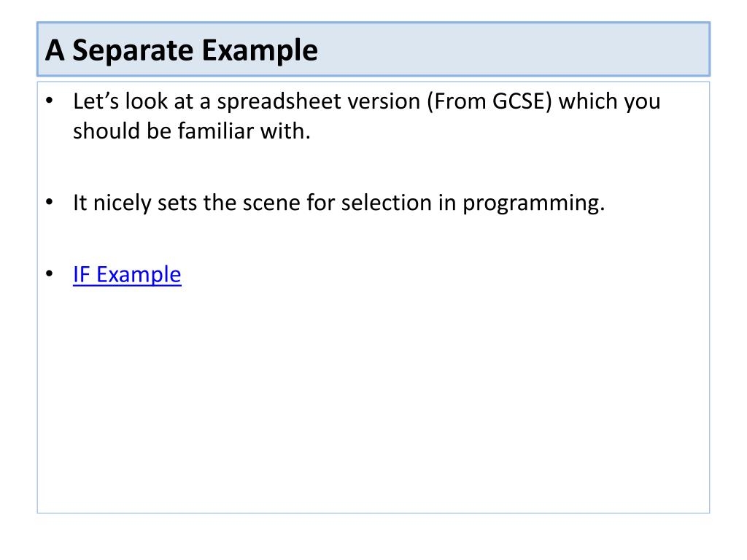Select the bullet marker before 'IF Example'
The height and width of the screenshot is (560, 747).
pyautogui.click(x=50, y=274)
